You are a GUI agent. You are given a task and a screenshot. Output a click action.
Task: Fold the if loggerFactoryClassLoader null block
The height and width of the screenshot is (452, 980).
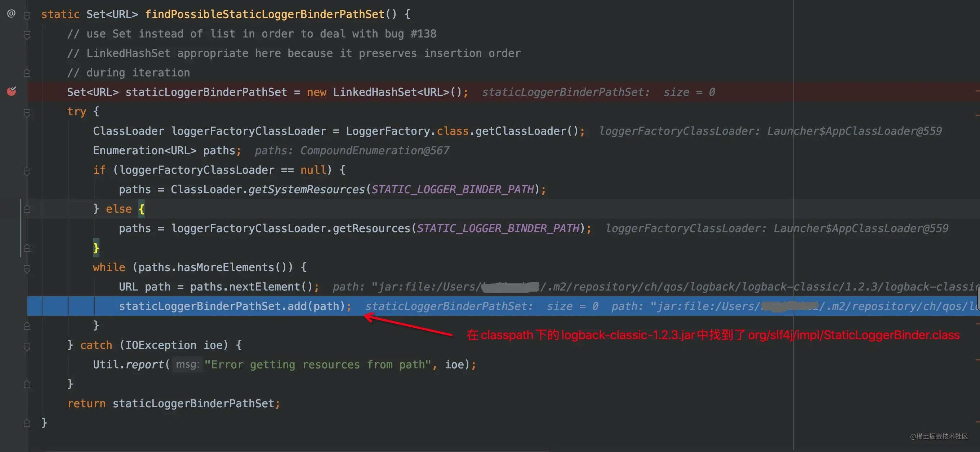[x=27, y=171]
